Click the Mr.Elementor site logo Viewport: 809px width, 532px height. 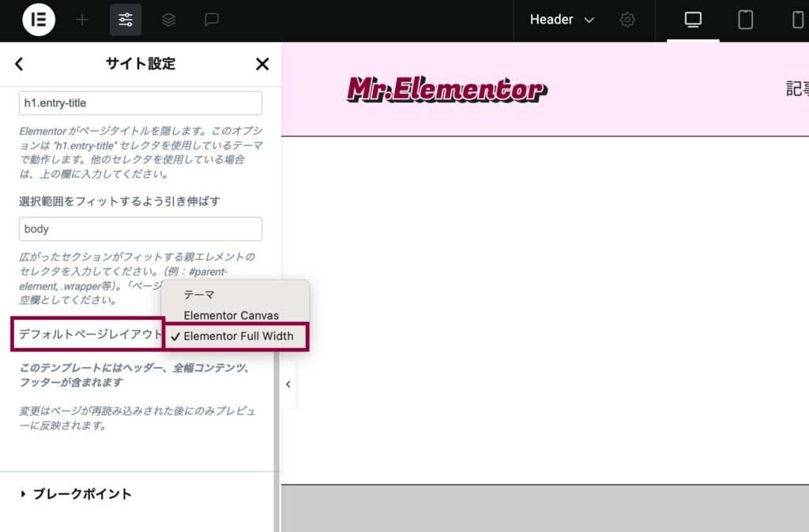point(447,90)
